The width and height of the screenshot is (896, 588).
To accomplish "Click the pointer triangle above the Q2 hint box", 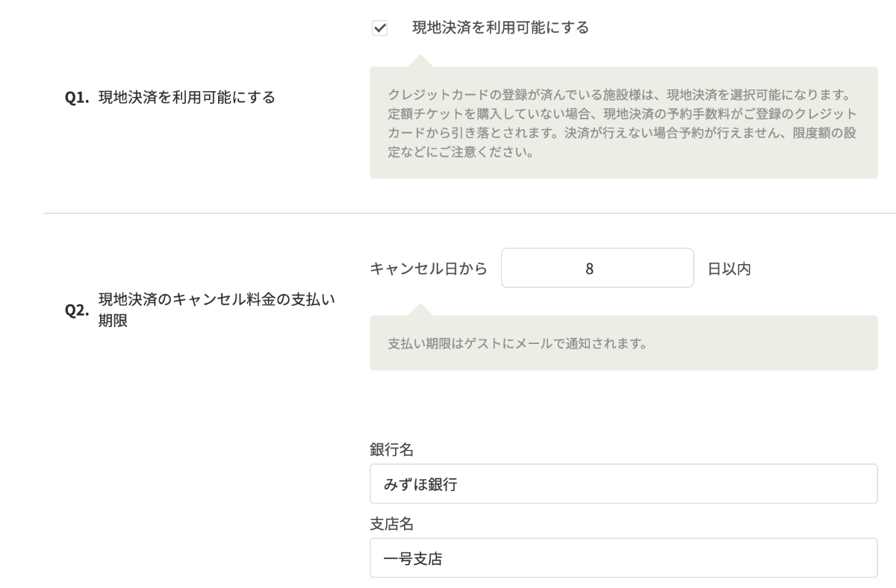I will pyautogui.click(x=421, y=310).
